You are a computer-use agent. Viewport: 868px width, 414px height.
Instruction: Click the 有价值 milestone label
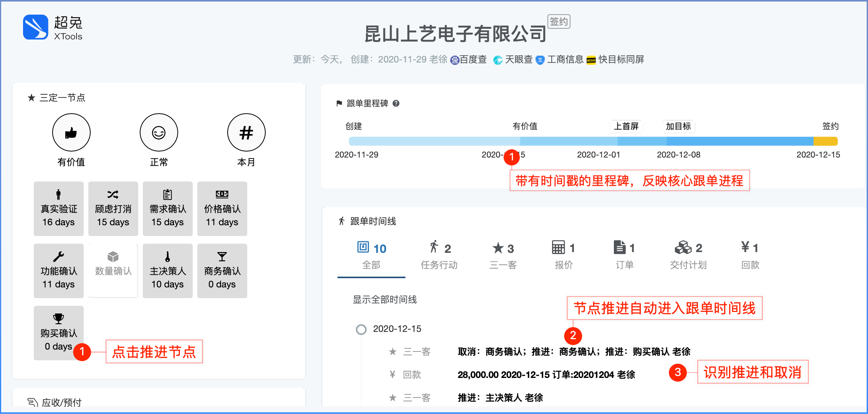(x=525, y=126)
